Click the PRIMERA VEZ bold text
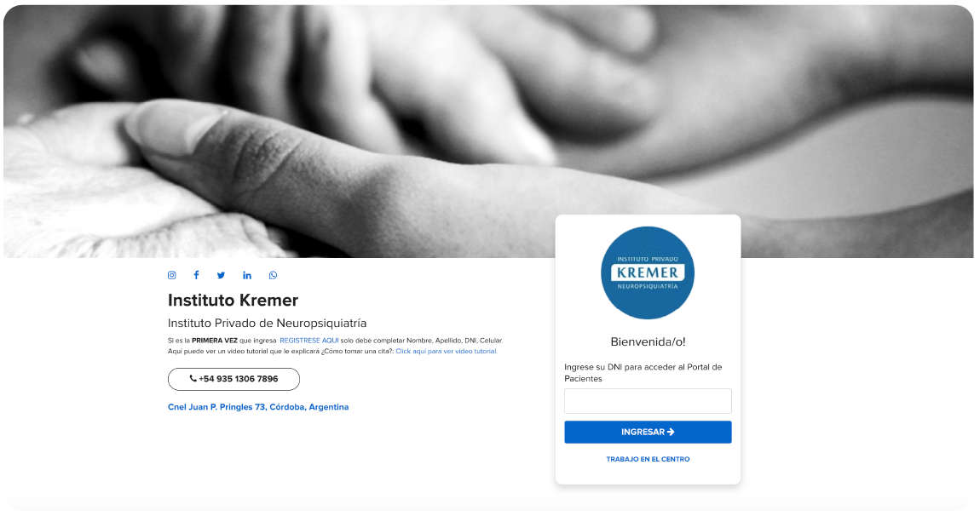The image size is (980, 516). point(215,341)
